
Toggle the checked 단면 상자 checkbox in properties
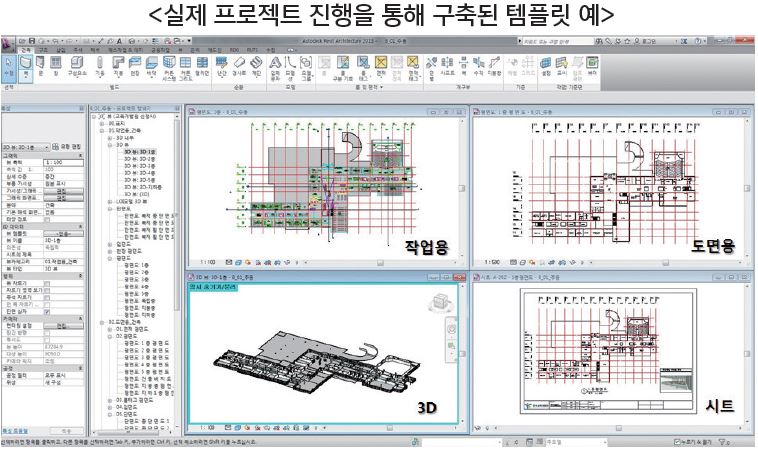point(48,311)
